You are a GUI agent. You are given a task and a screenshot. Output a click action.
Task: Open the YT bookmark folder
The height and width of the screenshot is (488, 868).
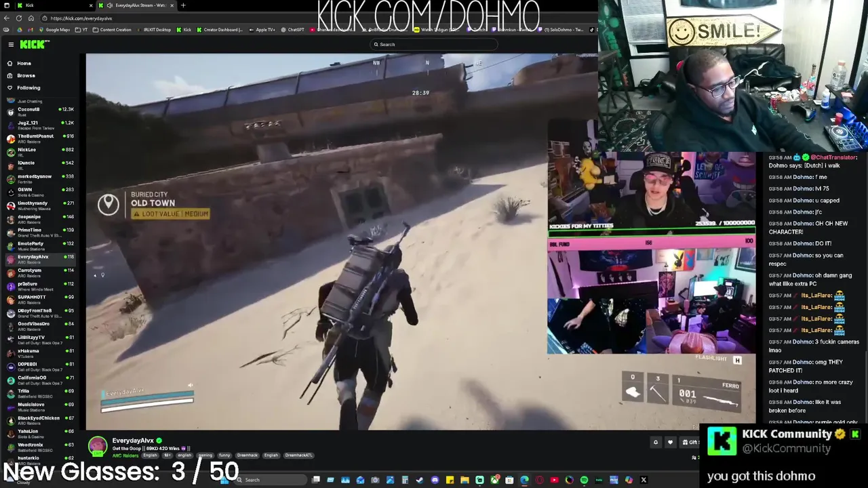81,30
